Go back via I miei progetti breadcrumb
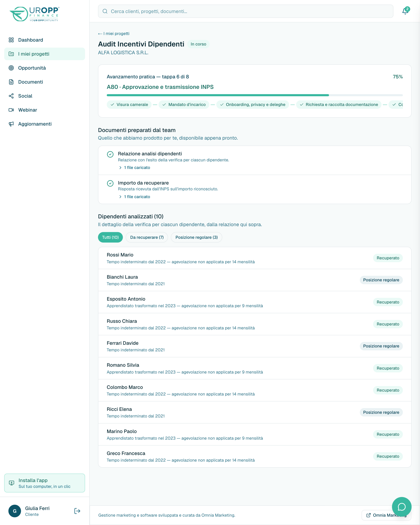The width and height of the screenshot is (420, 525). [114, 34]
